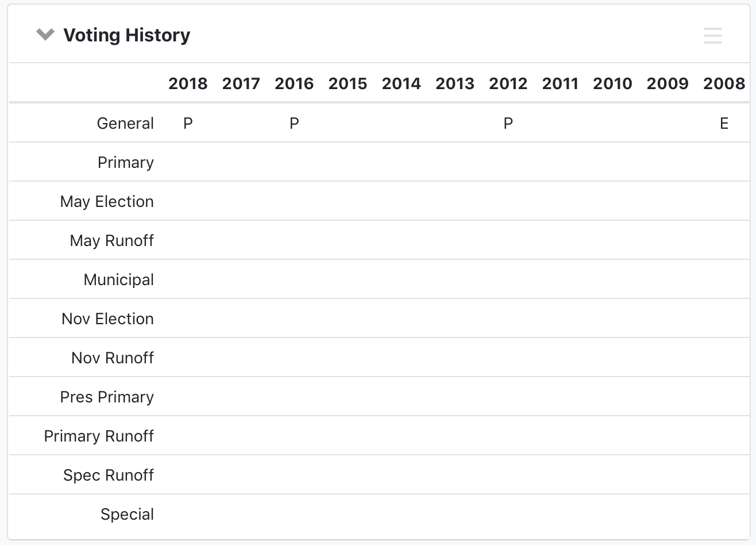Click the 2016 General vote marker P

tap(294, 124)
